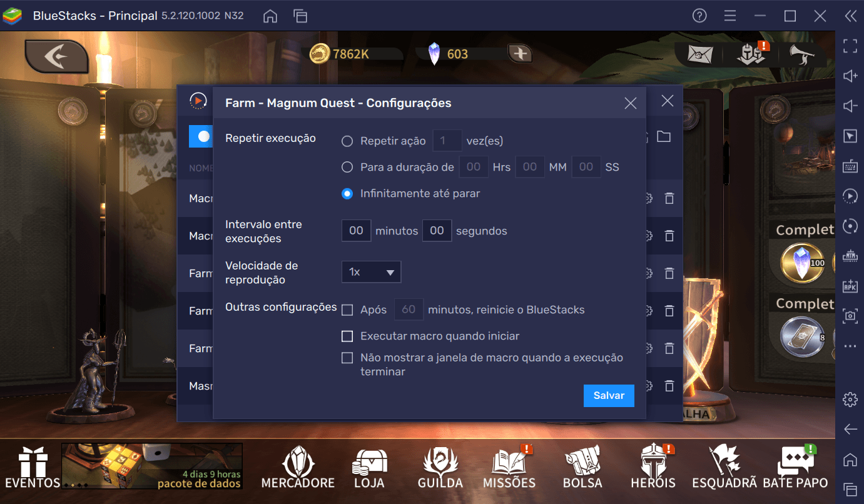Toggle mouse cursor lock in sidebar
The image size is (864, 504).
coord(850,136)
